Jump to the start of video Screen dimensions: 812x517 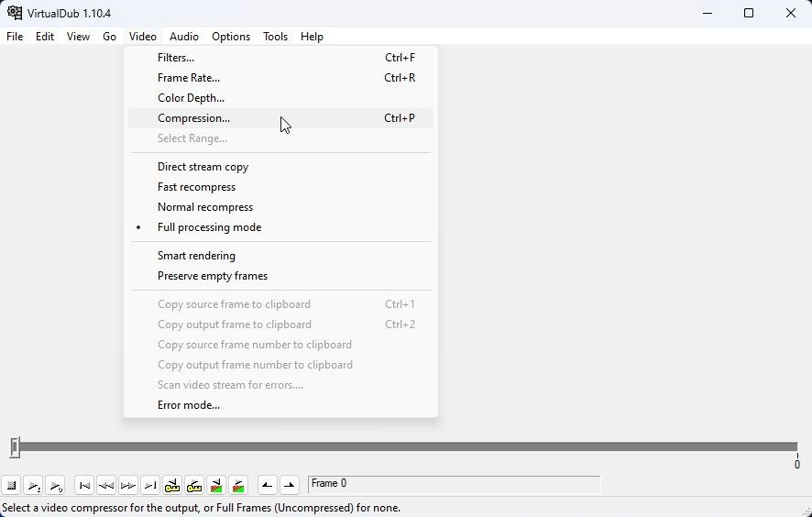tap(84, 486)
